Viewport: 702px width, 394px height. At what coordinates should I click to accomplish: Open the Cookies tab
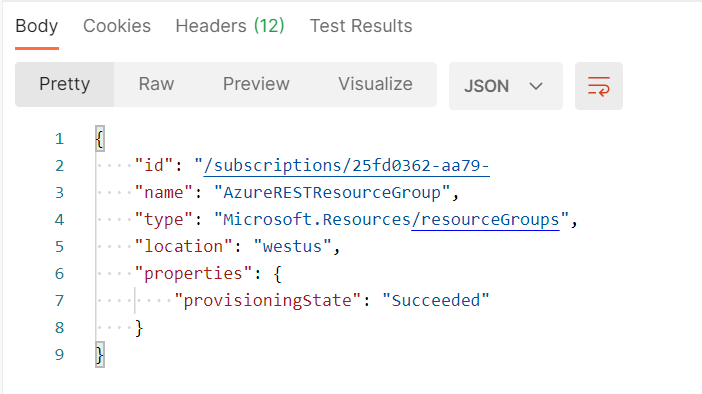point(117,26)
